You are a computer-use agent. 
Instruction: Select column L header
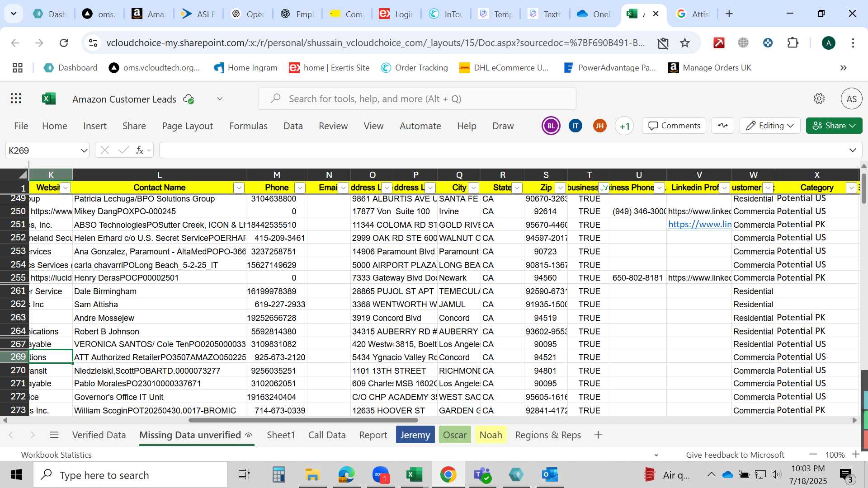click(159, 175)
